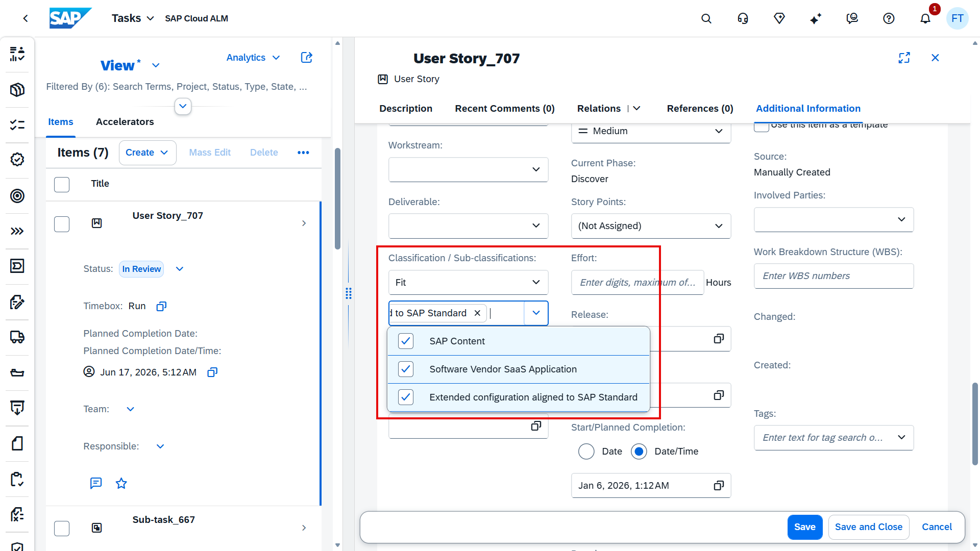
Task: Open the References (0) tab
Action: 700,109
